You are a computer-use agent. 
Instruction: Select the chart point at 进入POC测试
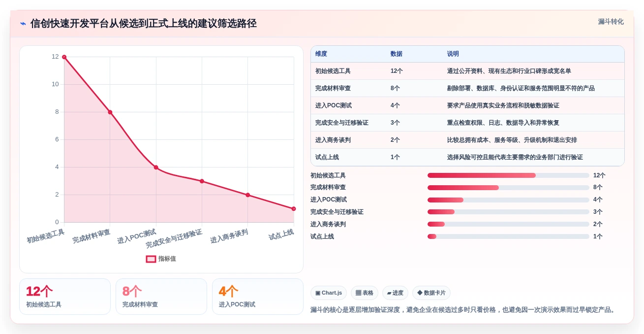(156, 167)
